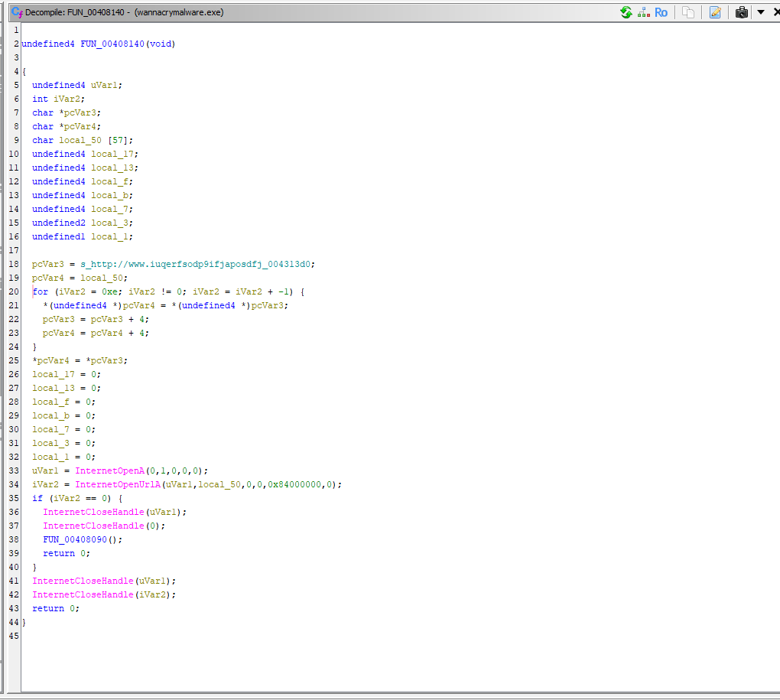This screenshot has width=780, height=700.
Task: Click line number 45 in gutter
Action: click(14, 636)
